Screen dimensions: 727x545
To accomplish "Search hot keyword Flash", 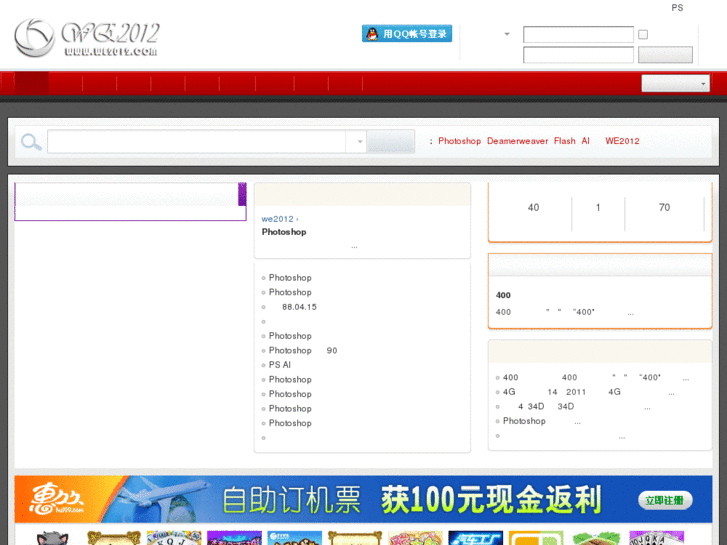I will [565, 141].
